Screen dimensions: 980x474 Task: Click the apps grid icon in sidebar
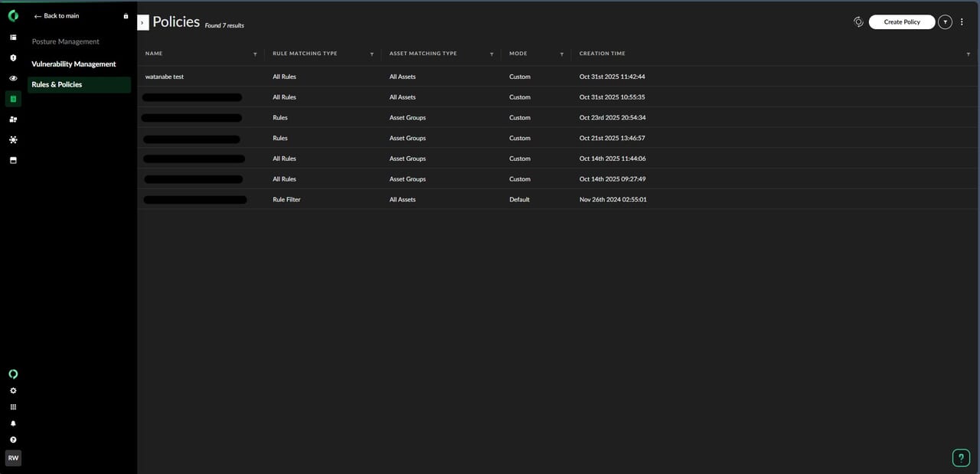(x=13, y=407)
